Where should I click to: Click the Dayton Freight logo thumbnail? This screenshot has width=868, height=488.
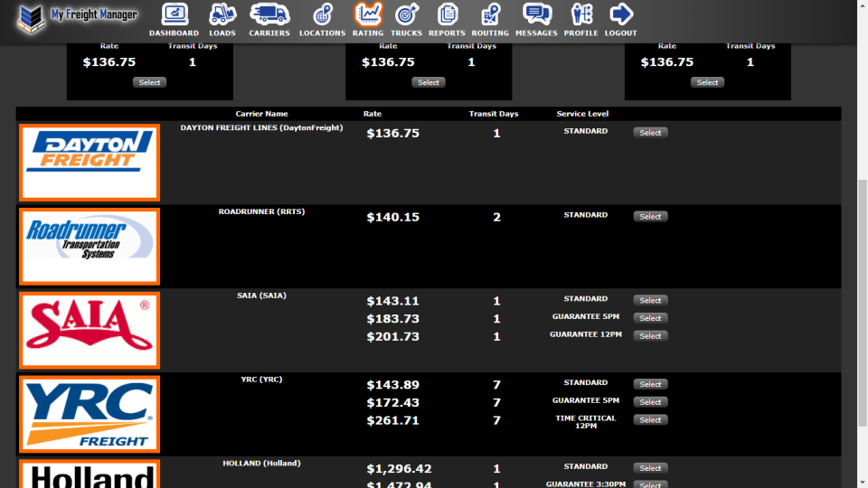click(x=90, y=163)
